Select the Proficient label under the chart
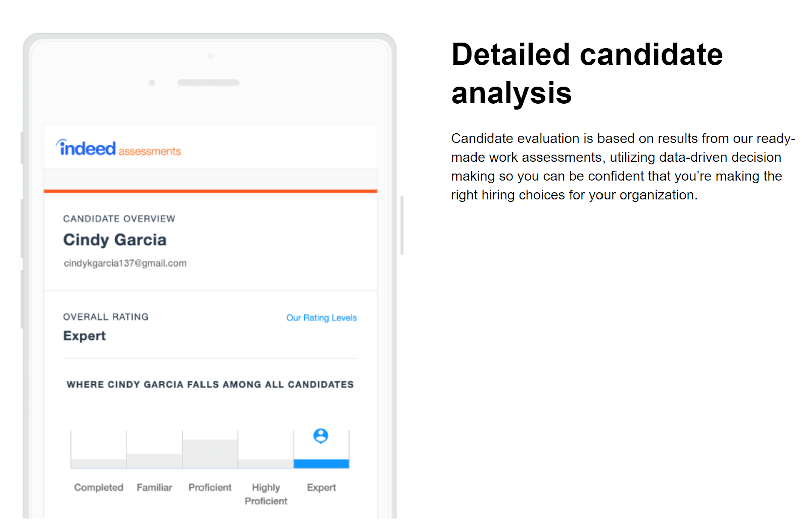 [210, 487]
